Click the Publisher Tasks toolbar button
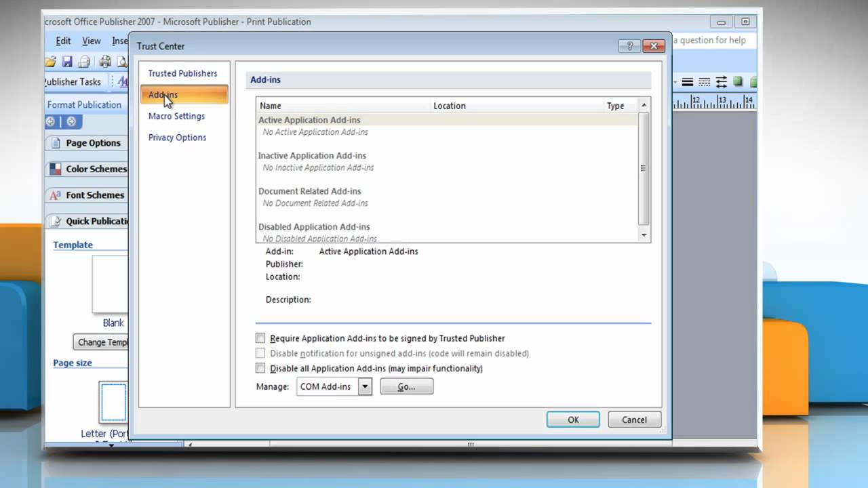This screenshot has height=488, width=868. pyautogui.click(x=73, y=82)
